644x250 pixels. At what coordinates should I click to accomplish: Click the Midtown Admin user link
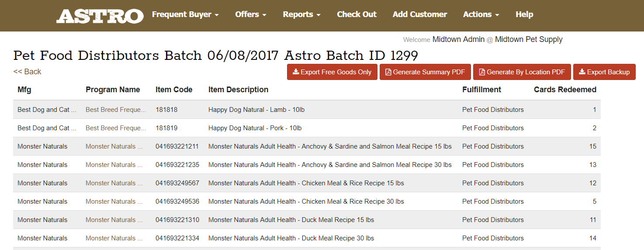pyautogui.click(x=458, y=39)
